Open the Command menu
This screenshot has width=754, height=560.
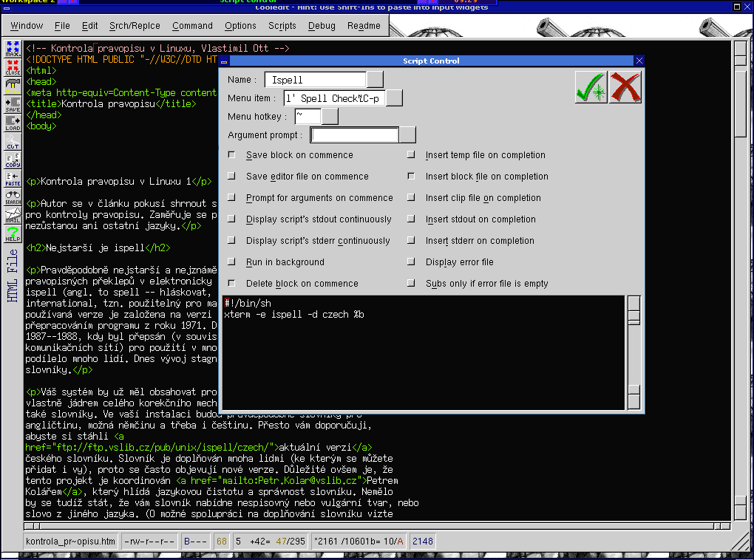click(192, 25)
